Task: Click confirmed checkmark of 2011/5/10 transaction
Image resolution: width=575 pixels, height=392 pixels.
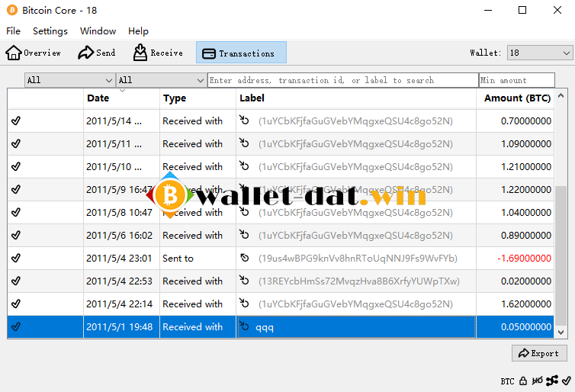Action: click(x=16, y=166)
